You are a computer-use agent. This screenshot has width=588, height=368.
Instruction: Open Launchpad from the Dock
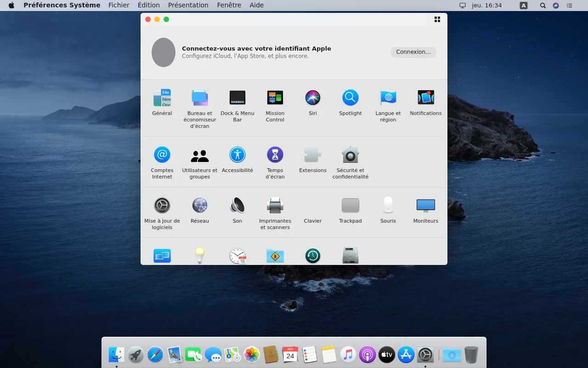136,355
